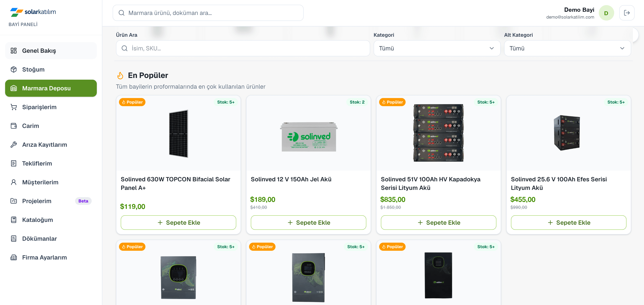Screen dimensions: 644x305
Task: Open Genel Bakış page
Action: click(x=51, y=51)
